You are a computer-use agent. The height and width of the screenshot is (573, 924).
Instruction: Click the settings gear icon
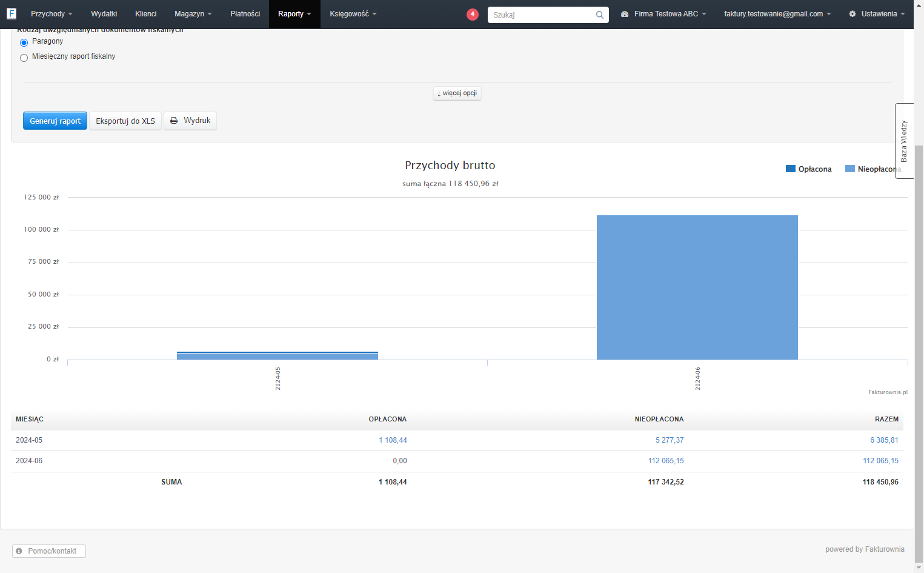[x=853, y=14]
